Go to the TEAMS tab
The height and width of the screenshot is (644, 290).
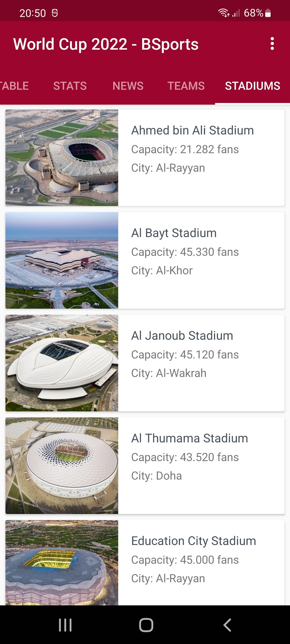pos(186,86)
